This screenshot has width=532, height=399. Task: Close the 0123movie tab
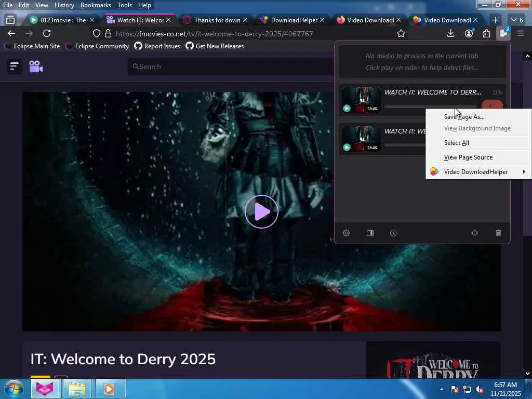tap(91, 20)
